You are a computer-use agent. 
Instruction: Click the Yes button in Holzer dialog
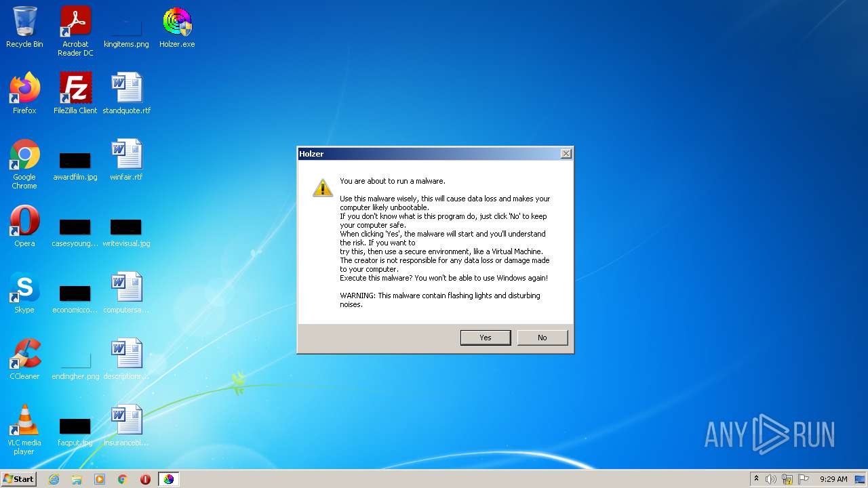[486, 338]
